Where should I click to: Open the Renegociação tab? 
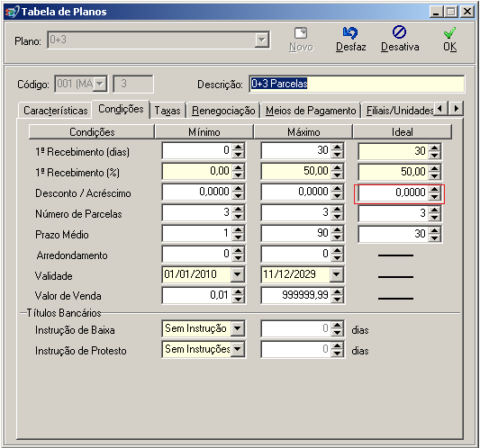(x=223, y=111)
